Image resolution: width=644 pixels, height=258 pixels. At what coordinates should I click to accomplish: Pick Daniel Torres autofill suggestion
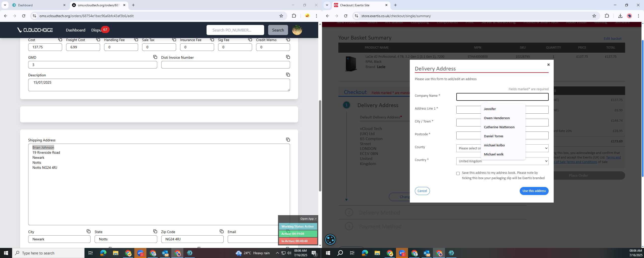[x=503, y=136]
